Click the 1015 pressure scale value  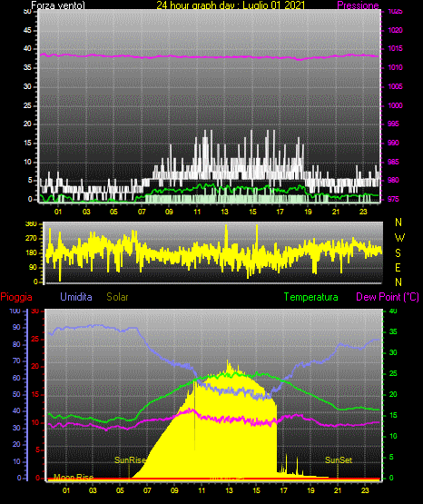[x=395, y=48]
